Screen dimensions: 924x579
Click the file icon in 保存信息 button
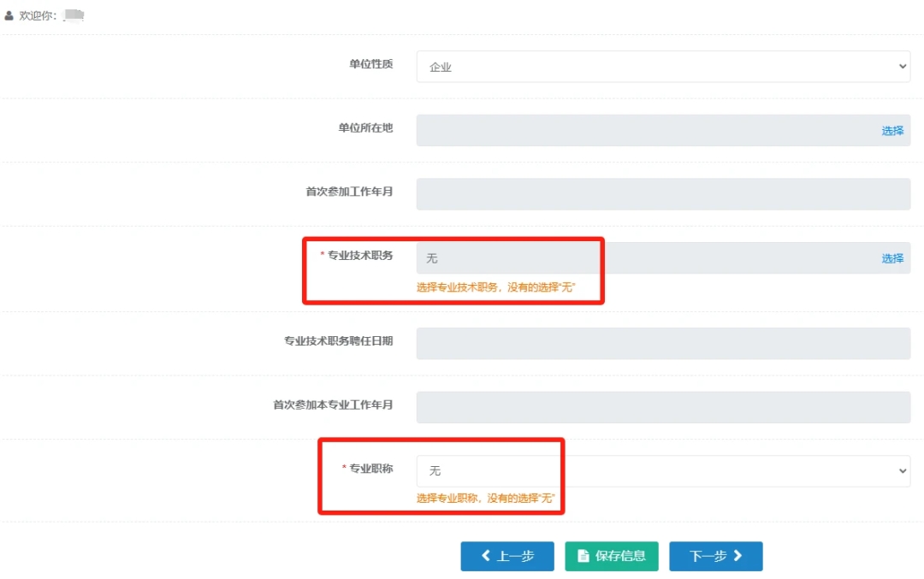(583, 556)
